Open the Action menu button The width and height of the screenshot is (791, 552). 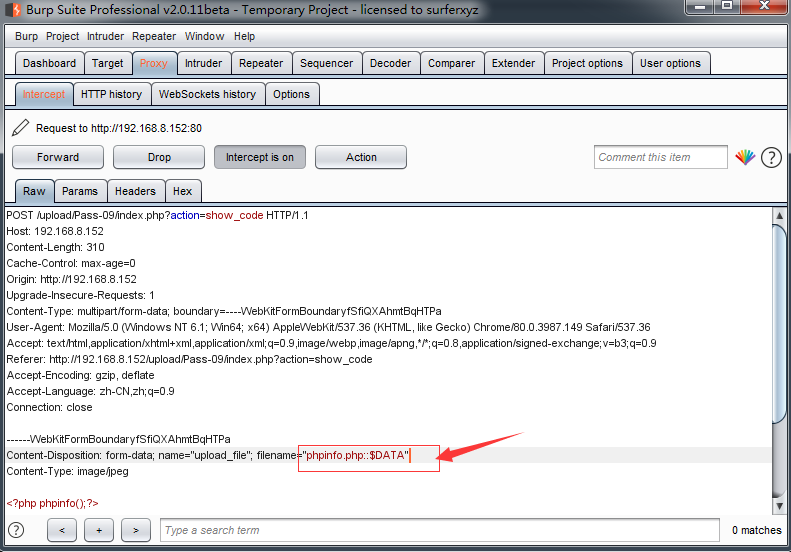pyautogui.click(x=361, y=157)
